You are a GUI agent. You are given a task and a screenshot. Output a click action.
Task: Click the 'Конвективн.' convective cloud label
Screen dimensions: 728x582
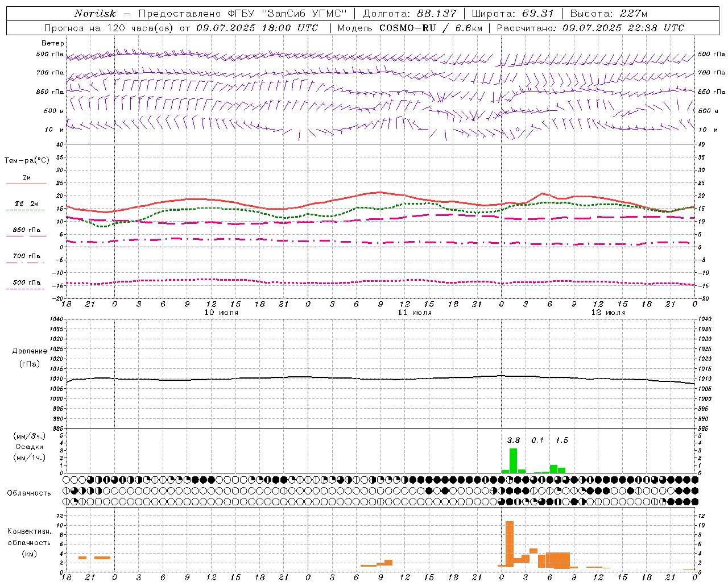(30, 531)
